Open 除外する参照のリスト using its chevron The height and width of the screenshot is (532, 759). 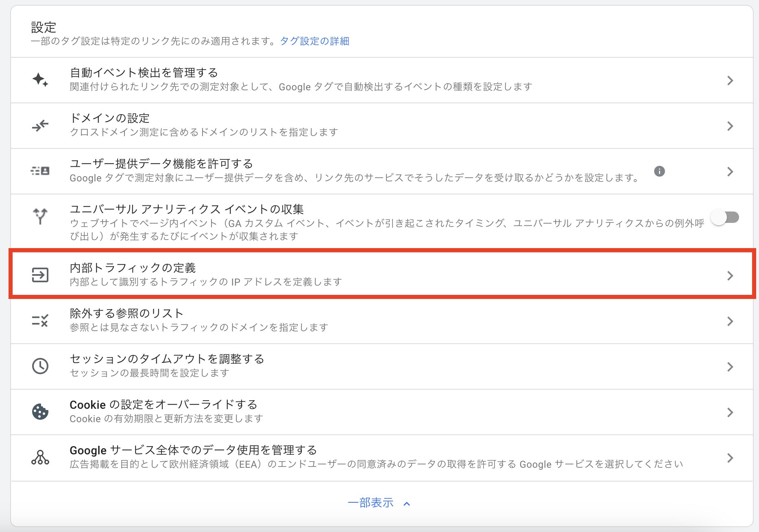pyautogui.click(x=730, y=321)
